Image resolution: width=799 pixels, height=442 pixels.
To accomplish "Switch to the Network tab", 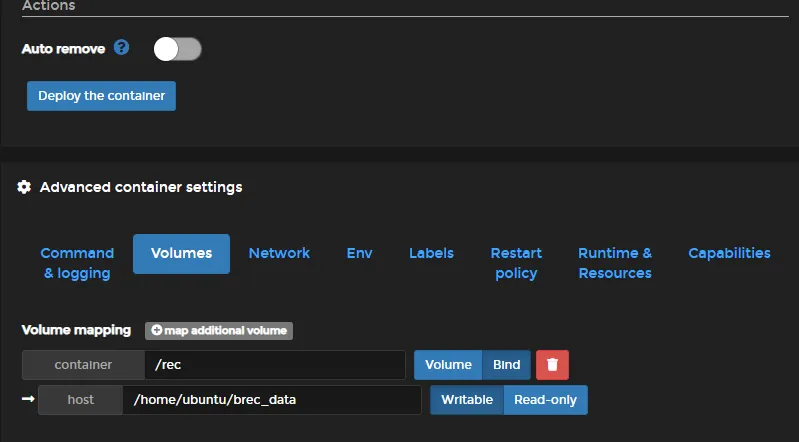I will (x=279, y=254).
